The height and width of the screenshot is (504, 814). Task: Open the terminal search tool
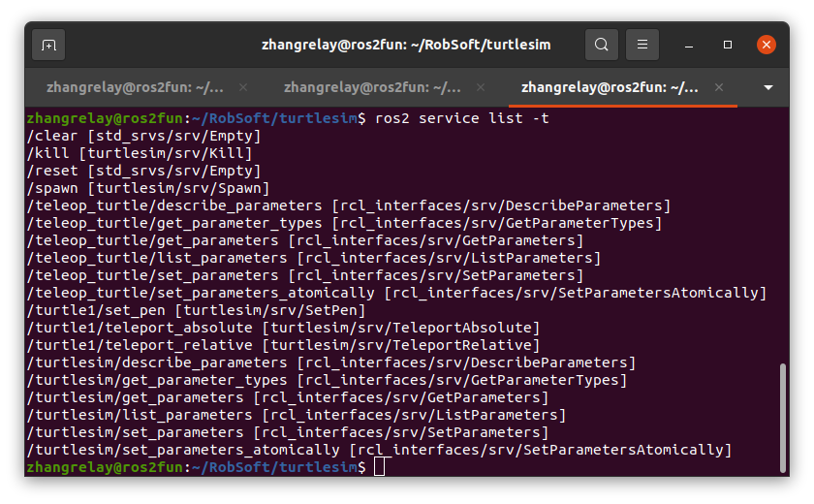click(601, 45)
